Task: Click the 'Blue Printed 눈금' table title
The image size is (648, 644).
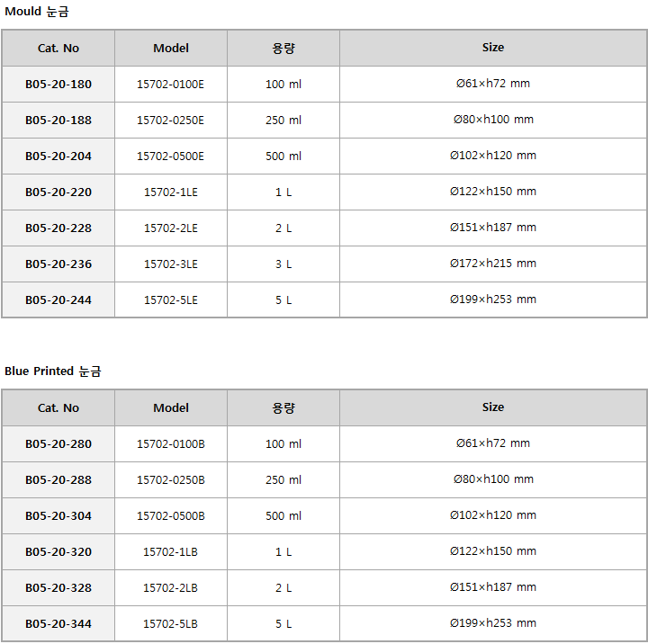Action: pyautogui.click(x=52, y=371)
